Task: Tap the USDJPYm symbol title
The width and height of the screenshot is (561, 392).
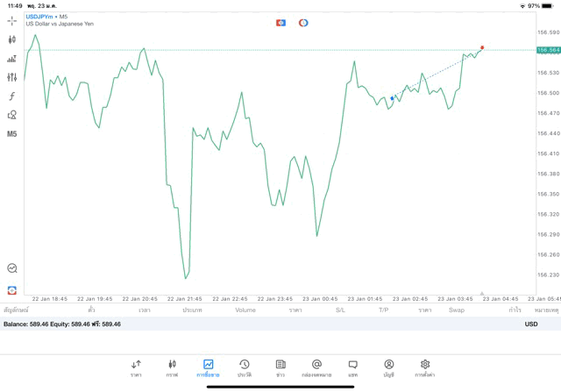Action: click(x=39, y=17)
